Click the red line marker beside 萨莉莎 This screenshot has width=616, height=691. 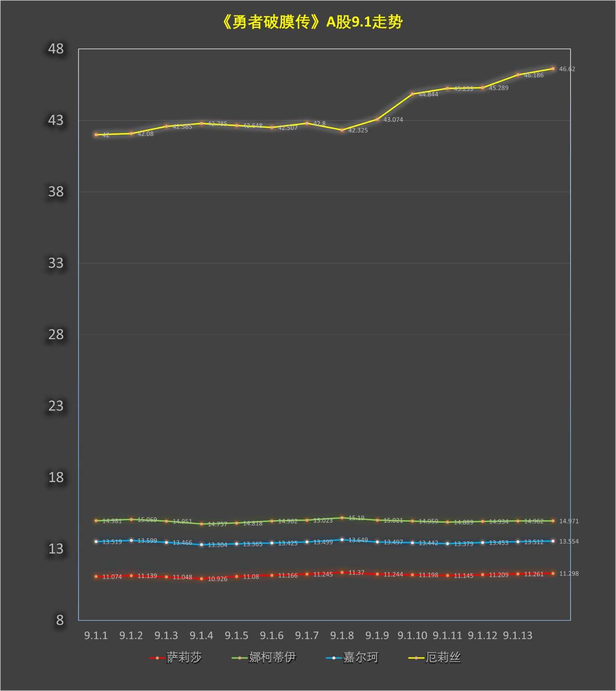click(x=157, y=658)
